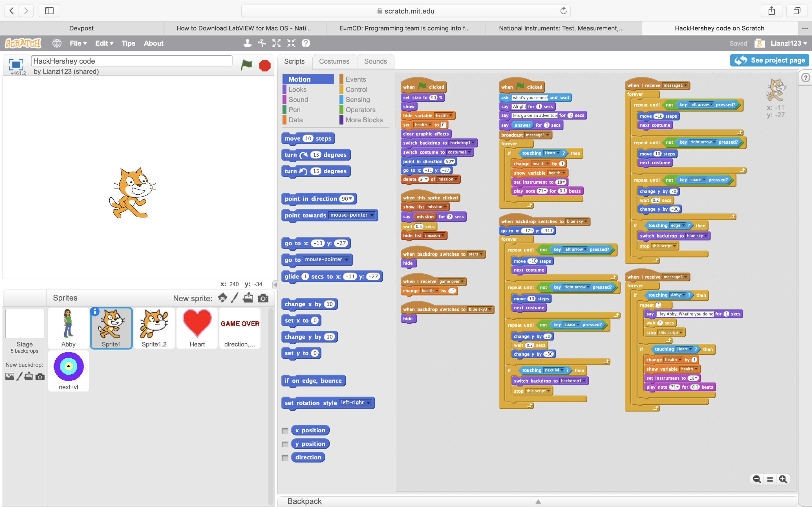Toggle the direction reporter checkbox
Image resolution: width=812 pixels, height=507 pixels.
pyautogui.click(x=285, y=458)
